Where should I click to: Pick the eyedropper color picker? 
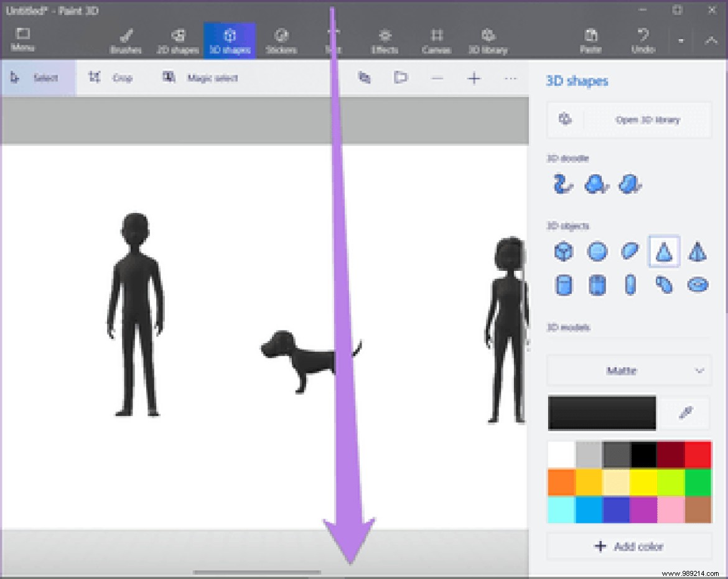(x=687, y=413)
